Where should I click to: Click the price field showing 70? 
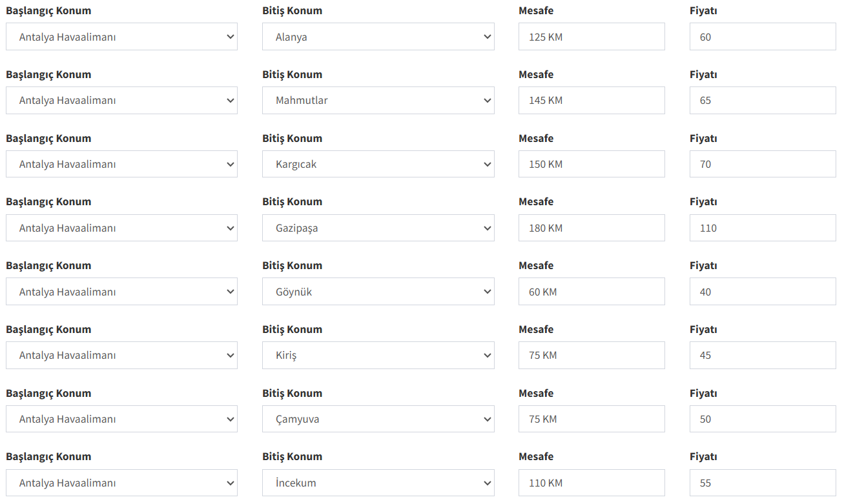(762, 164)
